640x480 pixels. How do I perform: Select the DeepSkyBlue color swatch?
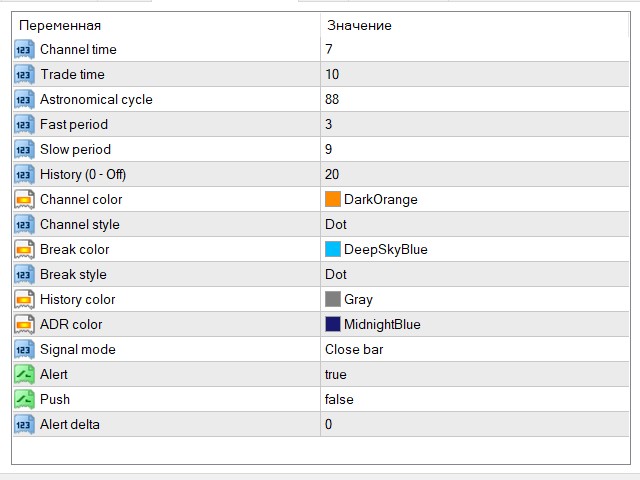click(333, 249)
